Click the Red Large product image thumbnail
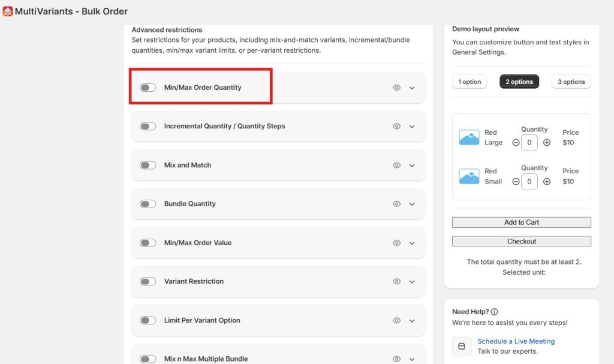Screen dimensions: 614x364 coord(469,137)
